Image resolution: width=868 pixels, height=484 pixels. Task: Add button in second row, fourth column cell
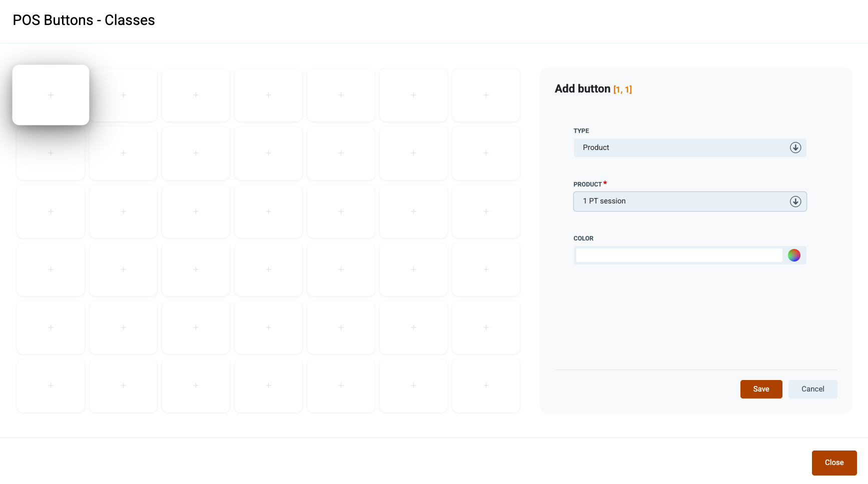click(268, 153)
